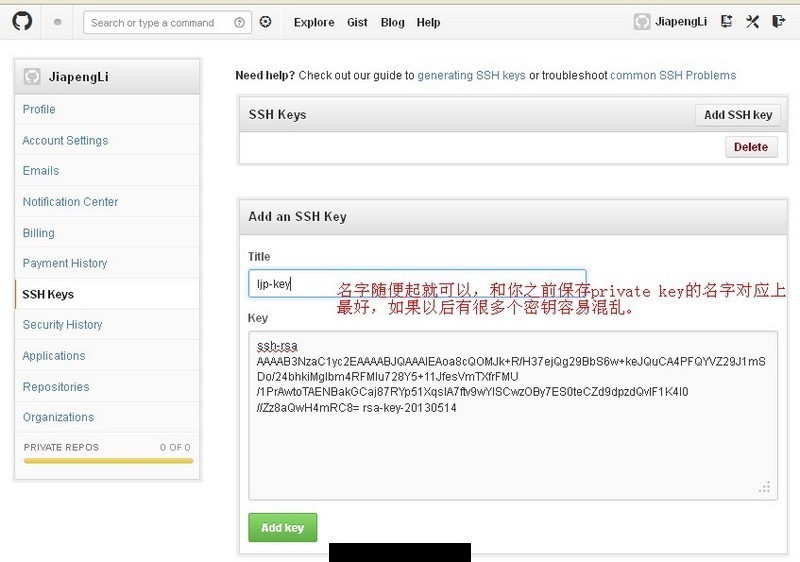
Task: Click the sign out icon
Action: [x=779, y=21]
